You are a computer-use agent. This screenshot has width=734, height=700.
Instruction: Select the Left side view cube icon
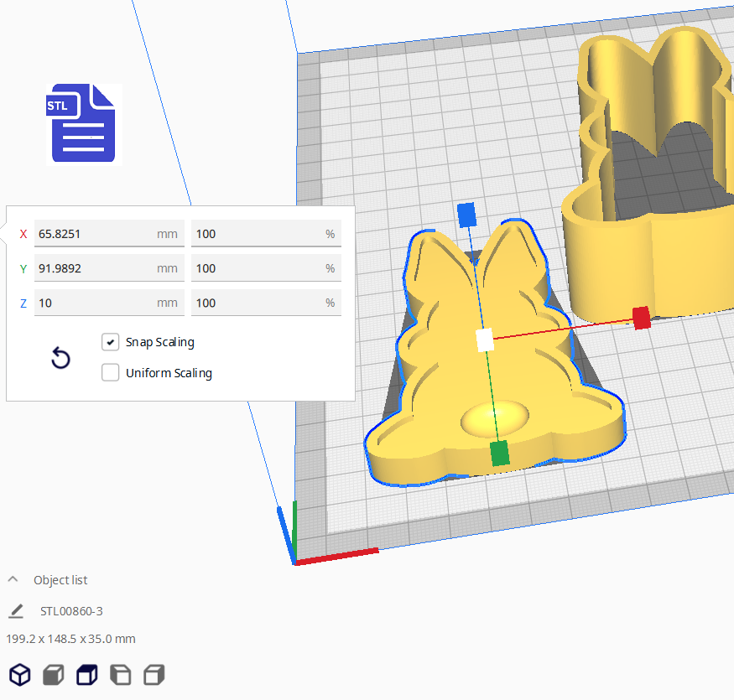coord(120,674)
